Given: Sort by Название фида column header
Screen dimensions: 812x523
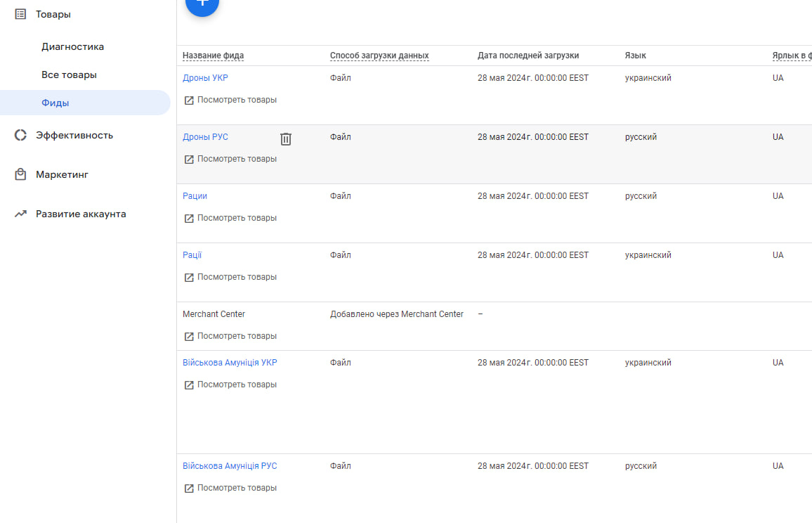Looking at the screenshot, I should click(x=213, y=56).
